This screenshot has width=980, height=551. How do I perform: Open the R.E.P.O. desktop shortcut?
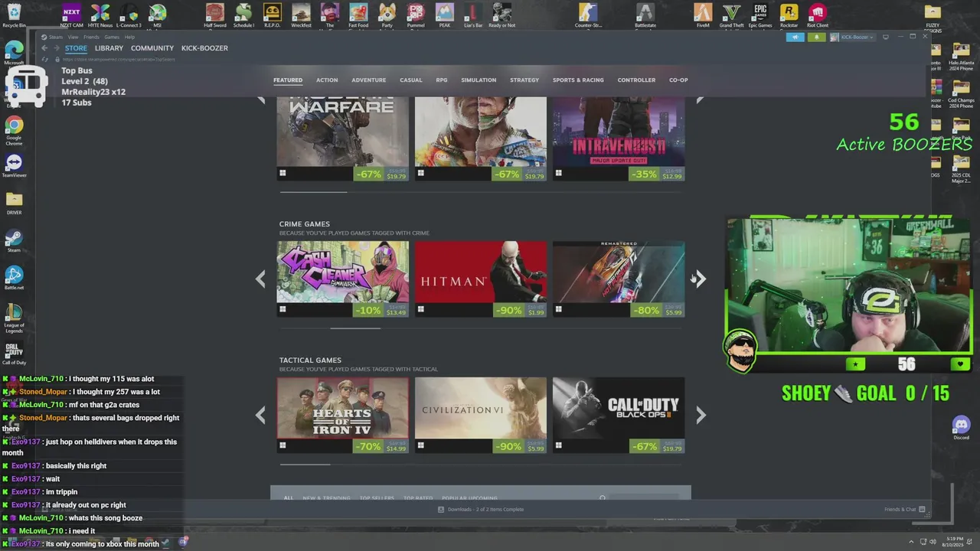click(272, 15)
